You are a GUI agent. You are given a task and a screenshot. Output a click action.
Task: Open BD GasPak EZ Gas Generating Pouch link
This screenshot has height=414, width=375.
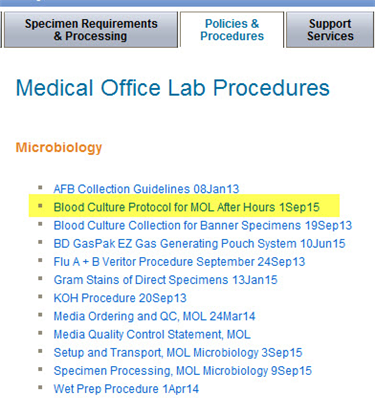point(199,244)
